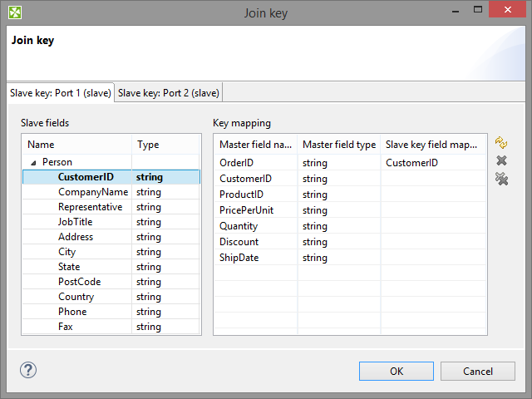Click the auto-mapping yellow arrows icon
This screenshot has height=399, width=532.
[x=501, y=143]
